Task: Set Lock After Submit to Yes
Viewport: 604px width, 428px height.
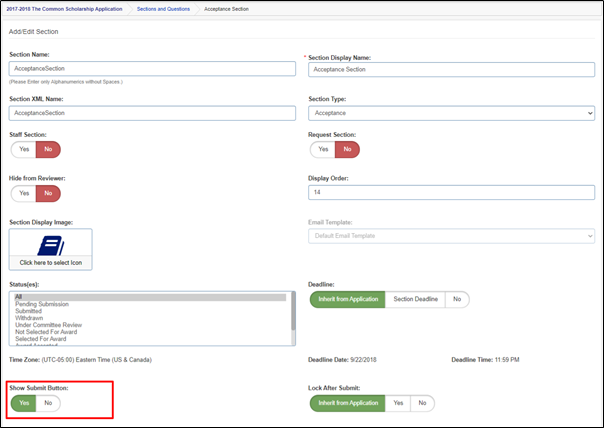Action: point(398,403)
